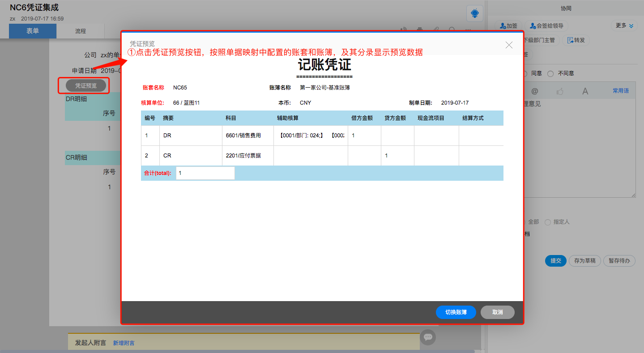Click the 加签 add-signer button
This screenshot has height=353, width=644.
(x=509, y=26)
